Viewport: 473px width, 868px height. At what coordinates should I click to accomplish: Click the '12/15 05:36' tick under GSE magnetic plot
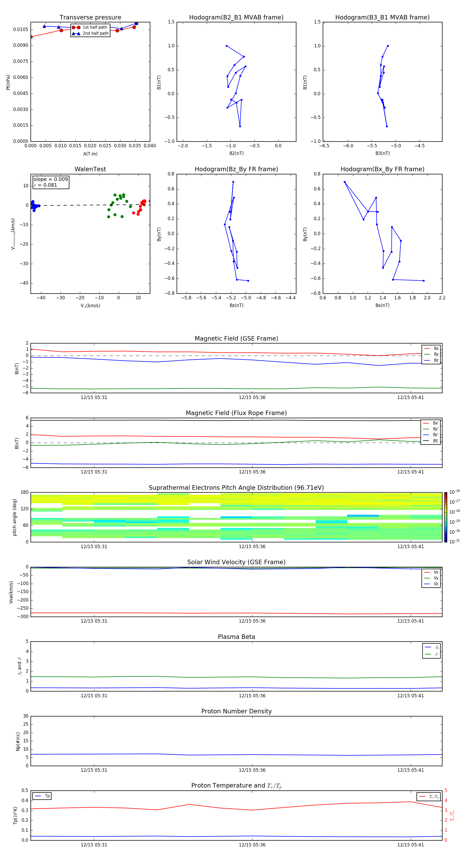click(x=252, y=398)
